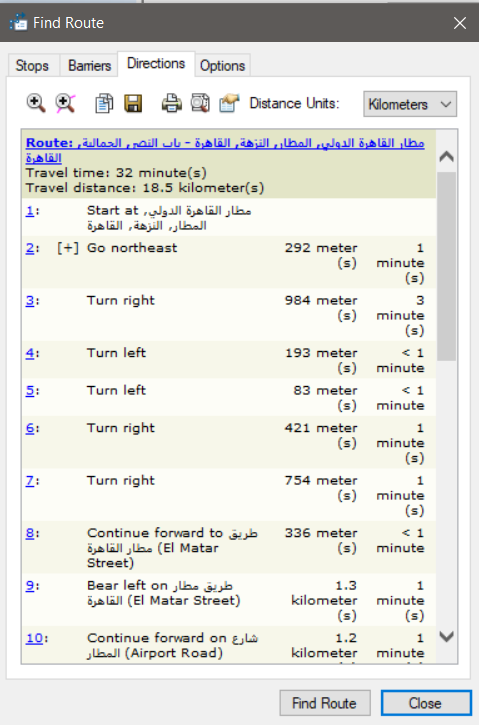The height and width of the screenshot is (725, 479).
Task: Click the directions list scrollbar thumb
Action: (x=447, y=266)
